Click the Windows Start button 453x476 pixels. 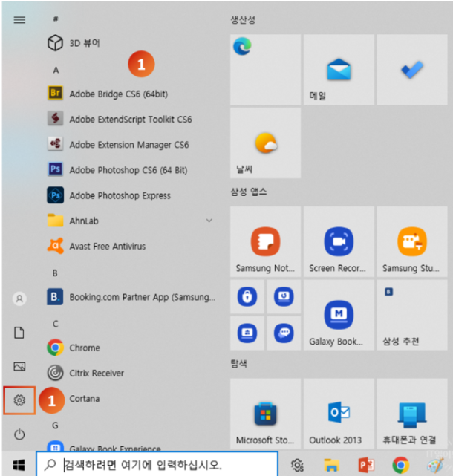19,464
